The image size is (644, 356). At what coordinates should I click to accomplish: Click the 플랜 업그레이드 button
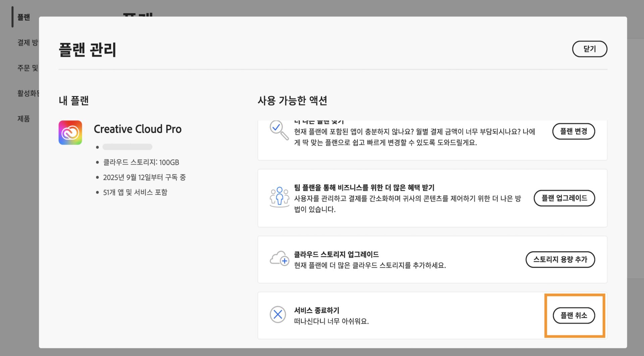(x=564, y=198)
